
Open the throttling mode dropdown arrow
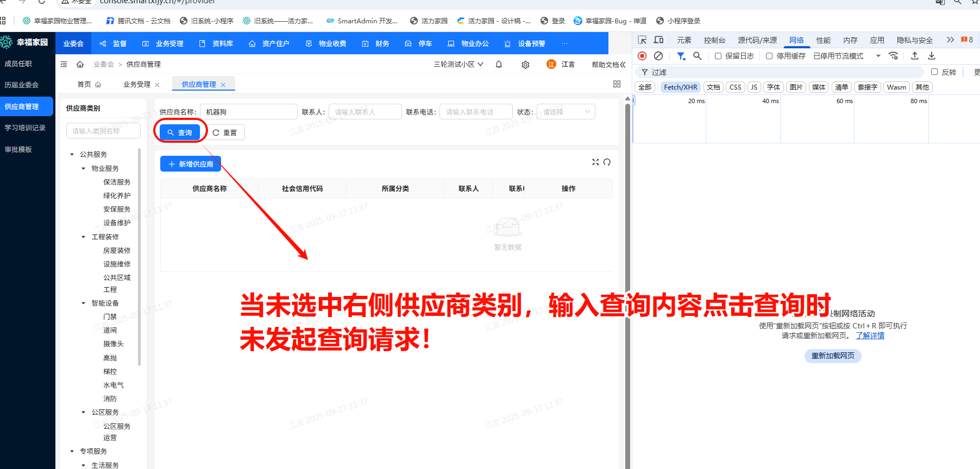(878, 56)
